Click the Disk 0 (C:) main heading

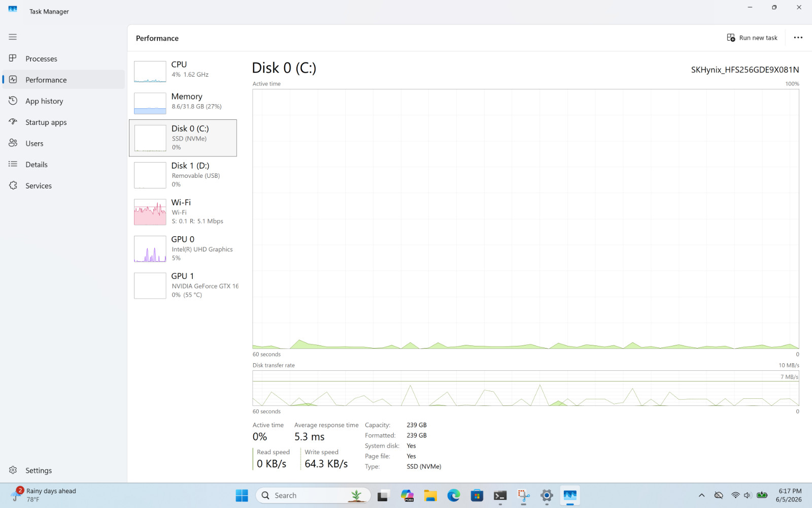click(x=284, y=68)
